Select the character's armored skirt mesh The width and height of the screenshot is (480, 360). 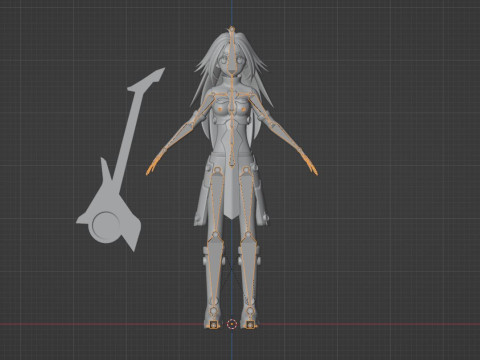click(231, 190)
